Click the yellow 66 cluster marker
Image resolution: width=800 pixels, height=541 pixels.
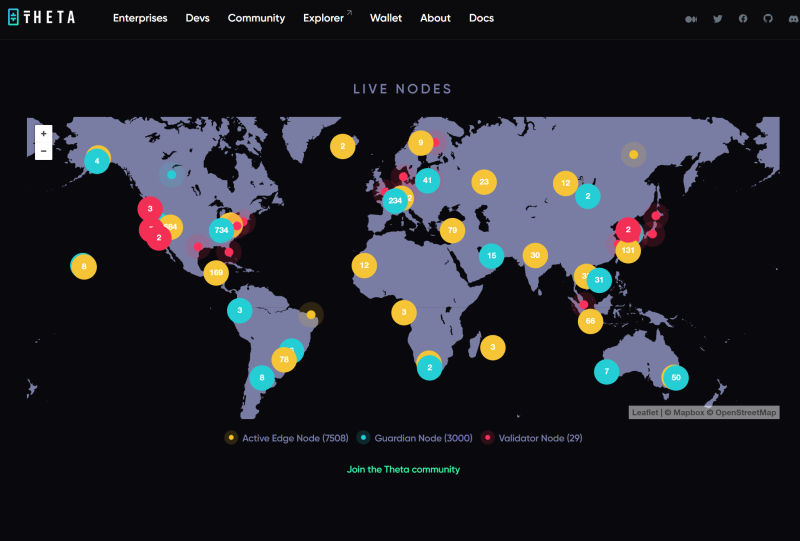click(x=590, y=321)
